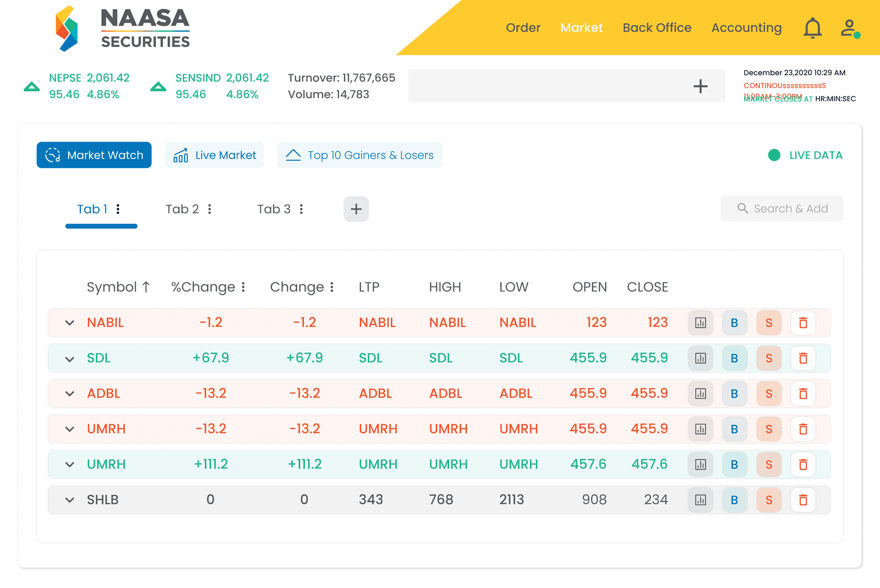The image size is (880, 588).
Task: Open the Order menu
Action: [x=523, y=28]
